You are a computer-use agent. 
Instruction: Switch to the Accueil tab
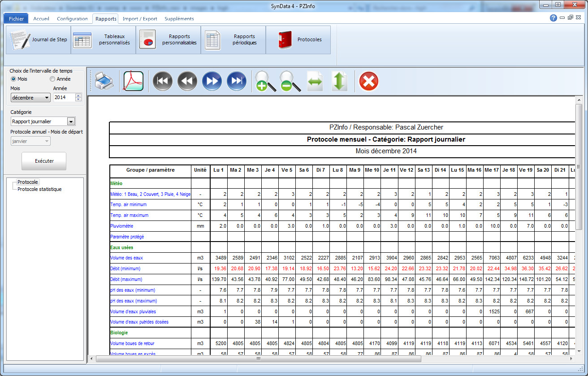(41, 19)
